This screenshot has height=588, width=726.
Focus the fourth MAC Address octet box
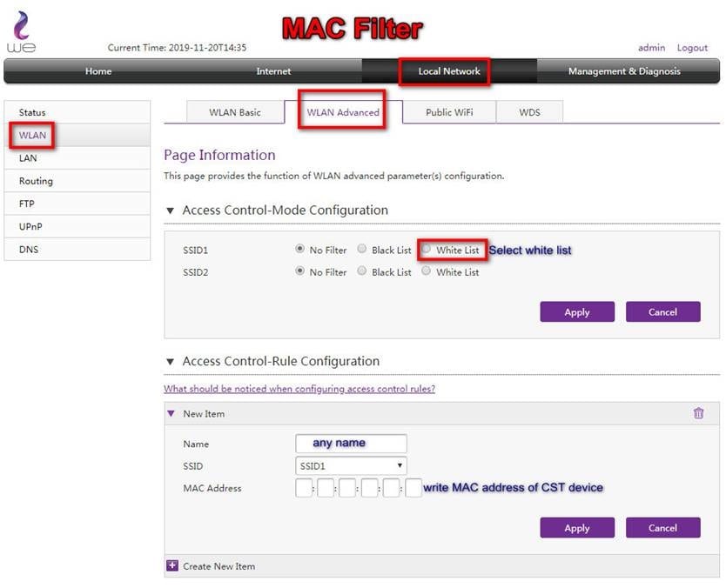tap(369, 488)
